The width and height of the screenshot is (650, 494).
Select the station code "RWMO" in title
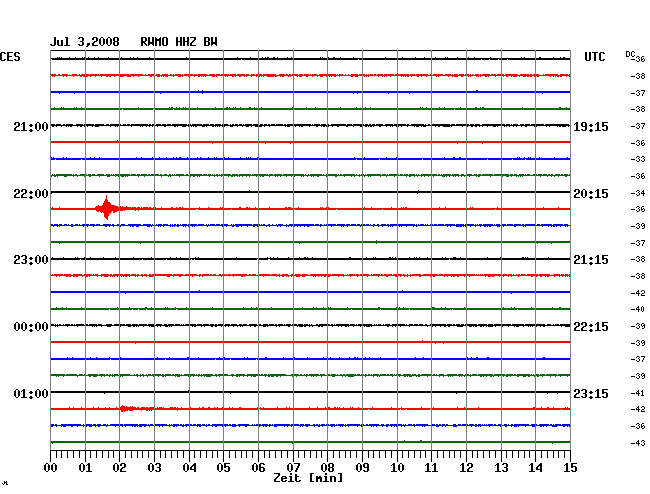pos(154,42)
